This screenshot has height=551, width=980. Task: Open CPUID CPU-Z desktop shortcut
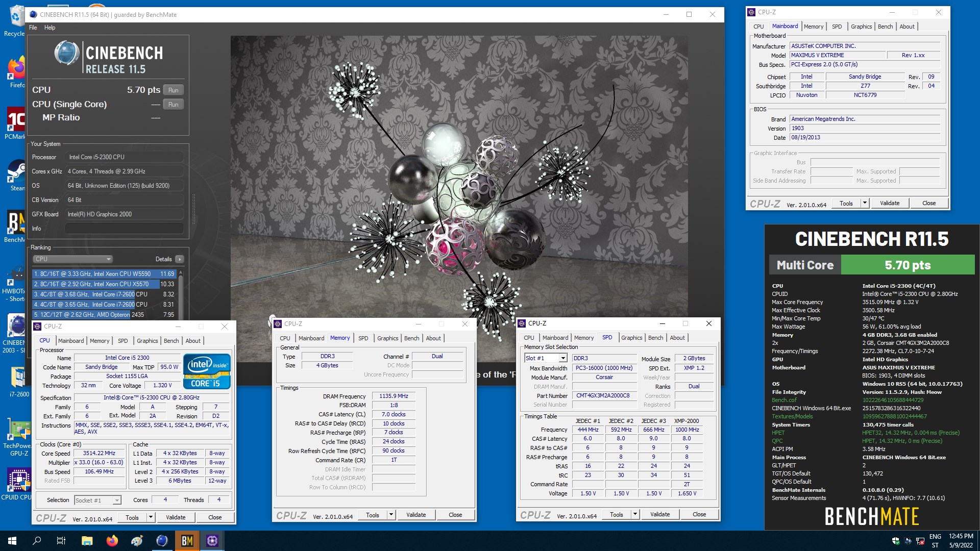tap(18, 484)
